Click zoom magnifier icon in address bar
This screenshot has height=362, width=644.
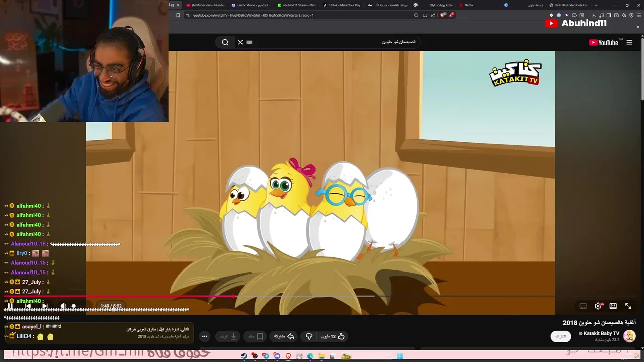[x=416, y=15]
